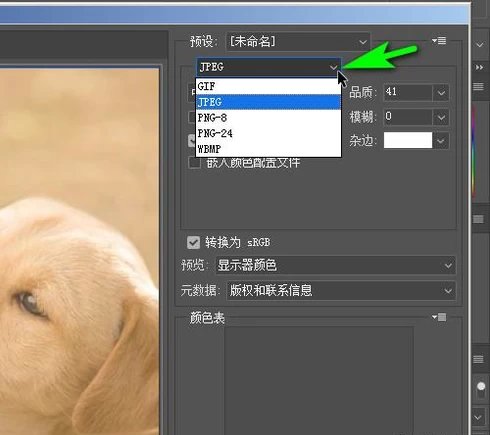Open the 颜色表 panel menu icon
This screenshot has height=435, width=490.
click(x=439, y=317)
